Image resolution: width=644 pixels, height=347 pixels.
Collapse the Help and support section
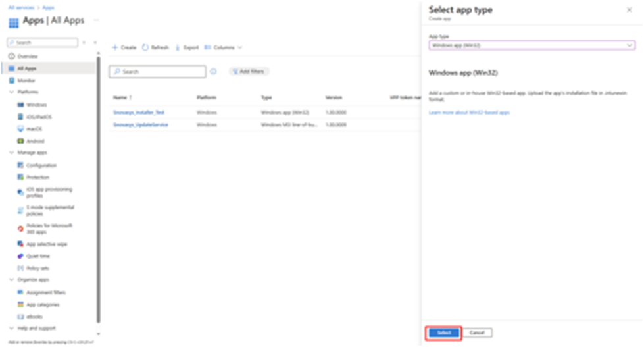point(11,329)
